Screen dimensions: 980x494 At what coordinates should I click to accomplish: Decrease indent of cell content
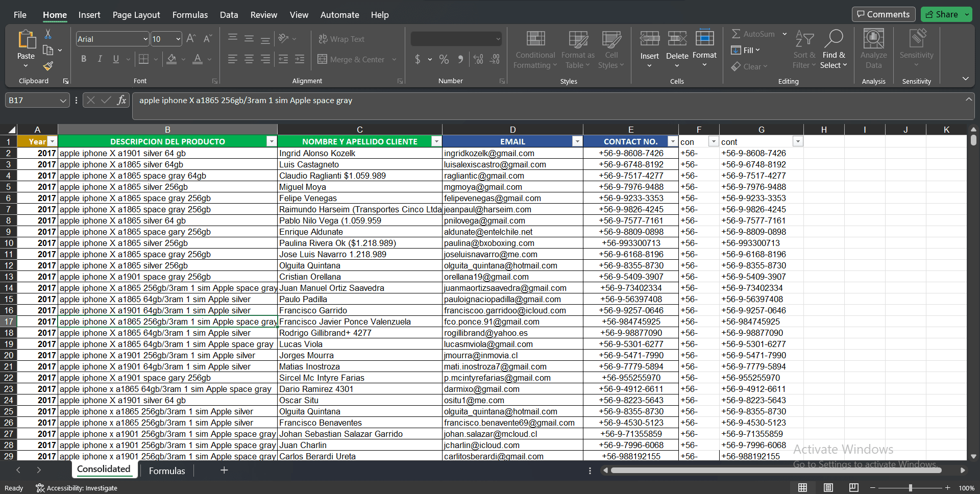click(x=283, y=59)
